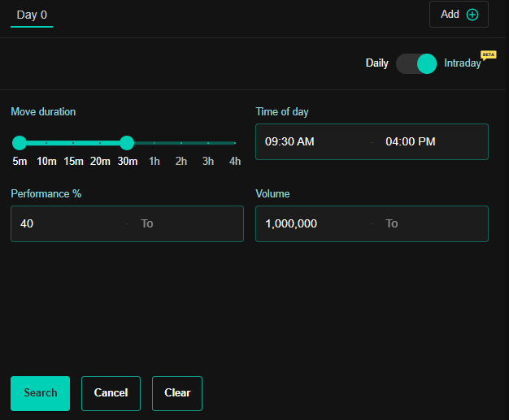Click the 5m duration label

point(20,161)
